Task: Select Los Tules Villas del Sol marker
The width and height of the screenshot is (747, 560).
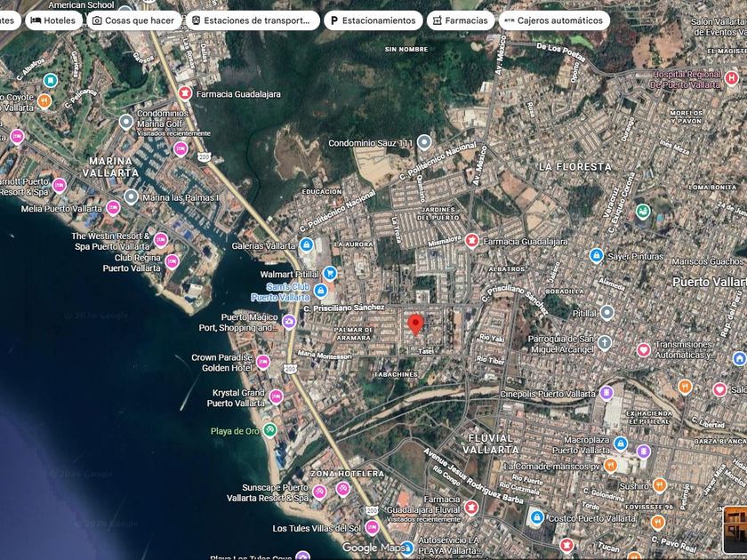Action: point(372,527)
